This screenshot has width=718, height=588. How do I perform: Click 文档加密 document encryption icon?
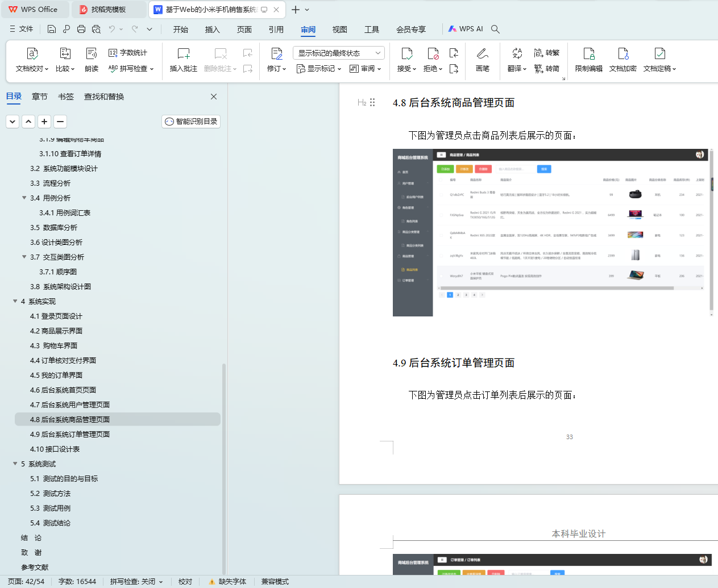click(623, 53)
